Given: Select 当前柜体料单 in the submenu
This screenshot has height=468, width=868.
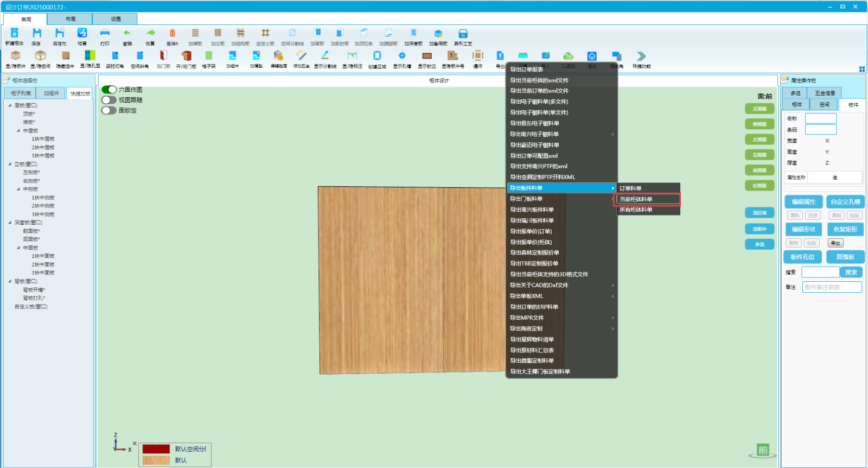Looking at the screenshot, I should (647, 199).
